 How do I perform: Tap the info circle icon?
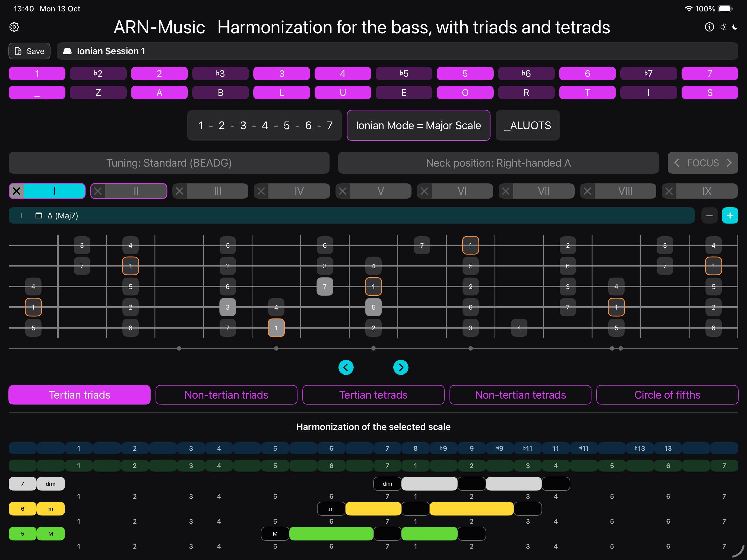(x=709, y=27)
